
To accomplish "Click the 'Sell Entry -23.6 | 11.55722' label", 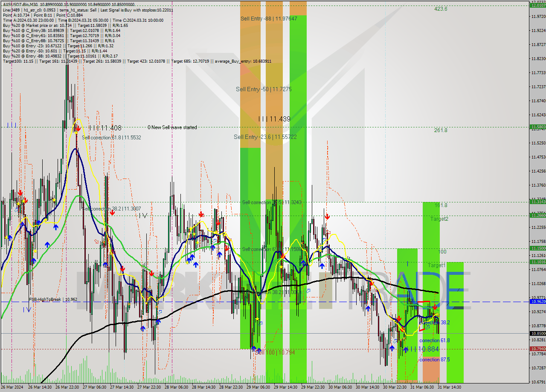I will 265,137.
